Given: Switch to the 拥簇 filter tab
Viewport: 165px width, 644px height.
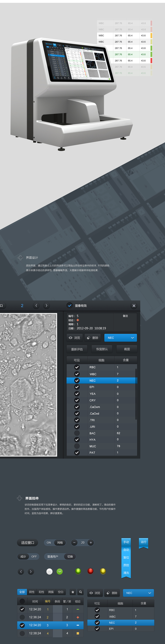Looking at the screenshot, I should pos(51,592).
